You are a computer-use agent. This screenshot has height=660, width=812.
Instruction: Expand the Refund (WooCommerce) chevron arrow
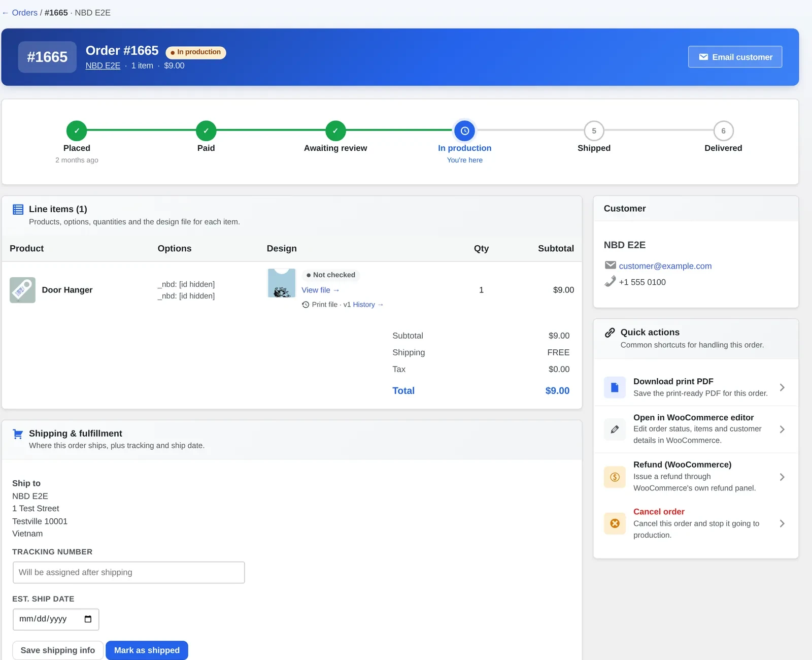point(782,477)
